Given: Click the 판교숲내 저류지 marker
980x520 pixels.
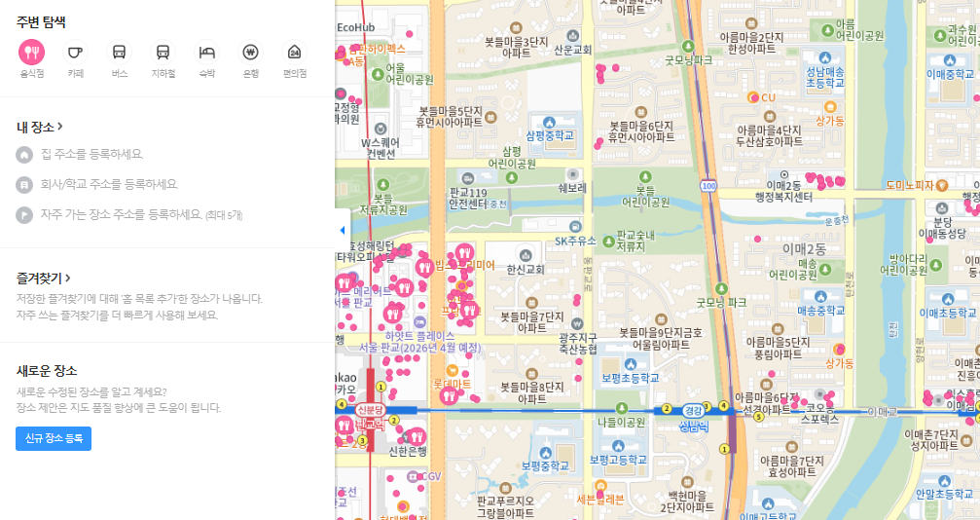Looking at the screenshot, I should (x=608, y=241).
